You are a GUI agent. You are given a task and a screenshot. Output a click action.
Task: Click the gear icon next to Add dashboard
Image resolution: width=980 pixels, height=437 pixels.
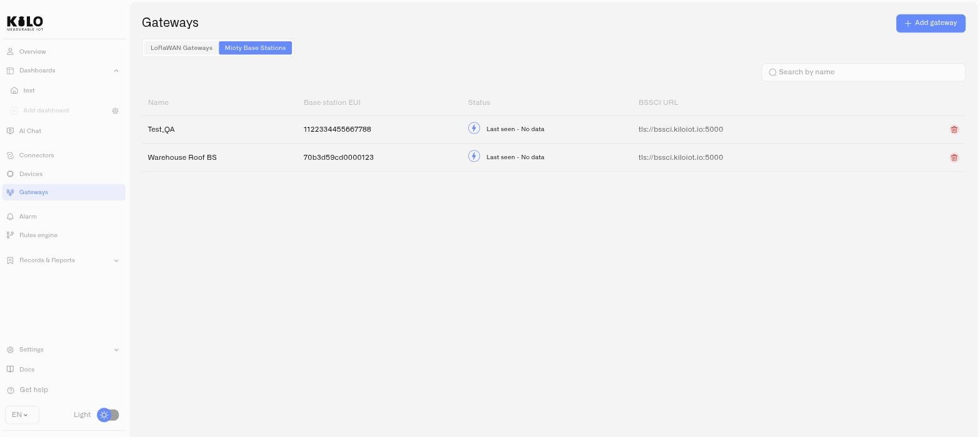[x=115, y=110]
